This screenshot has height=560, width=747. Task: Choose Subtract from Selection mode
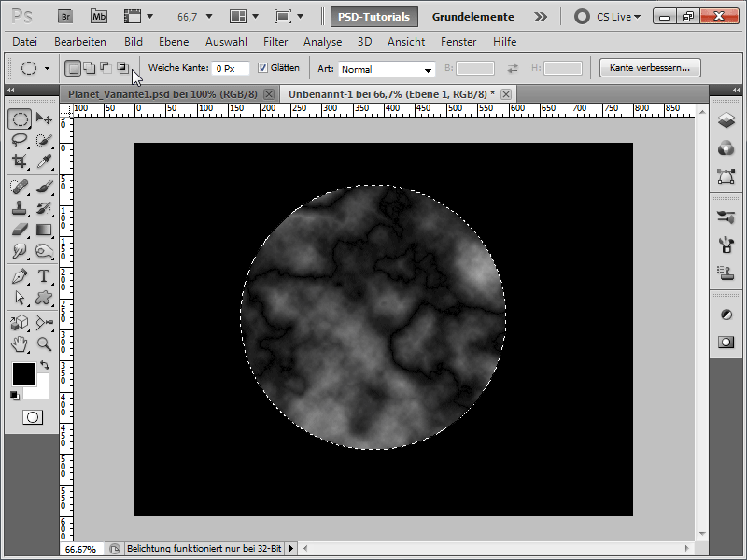coord(106,68)
